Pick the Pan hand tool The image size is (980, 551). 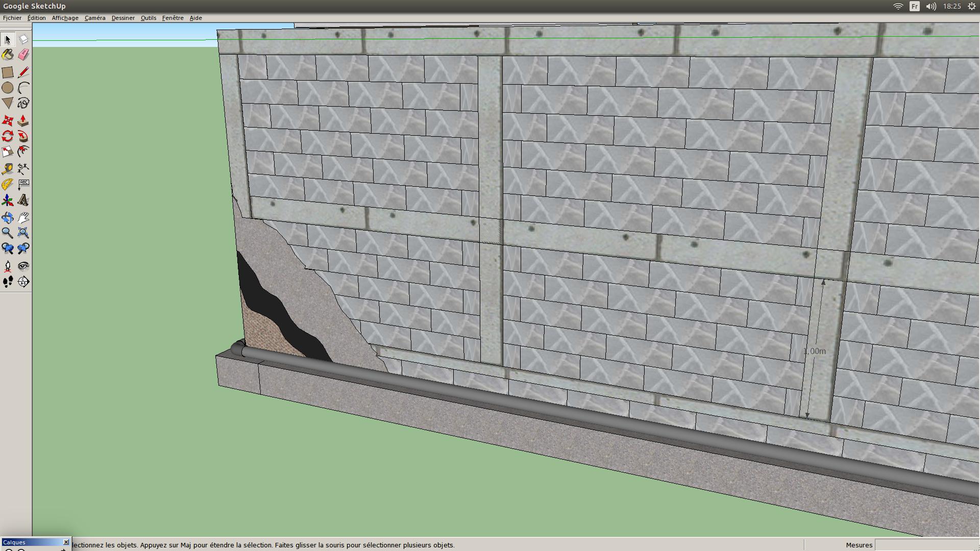point(23,218)
